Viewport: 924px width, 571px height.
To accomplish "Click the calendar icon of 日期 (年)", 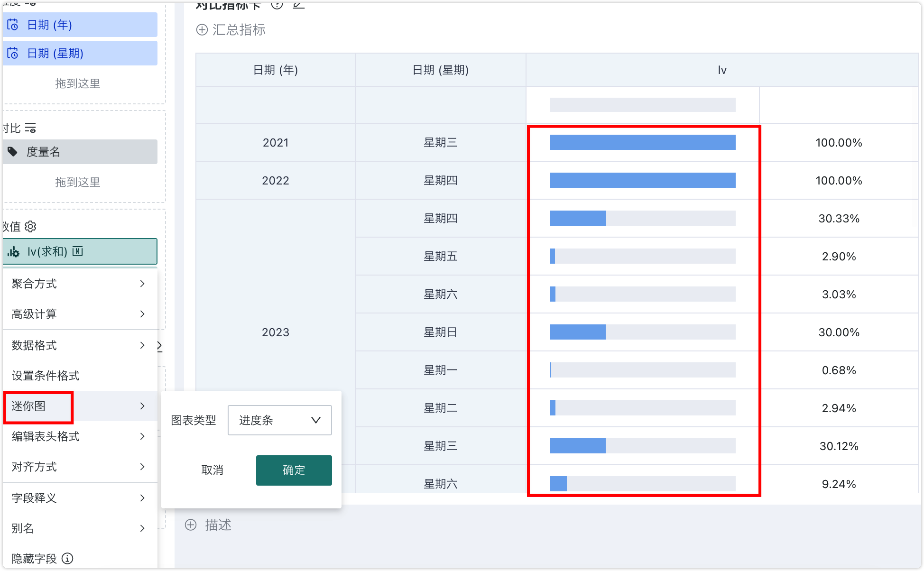I will pos(13,25).
